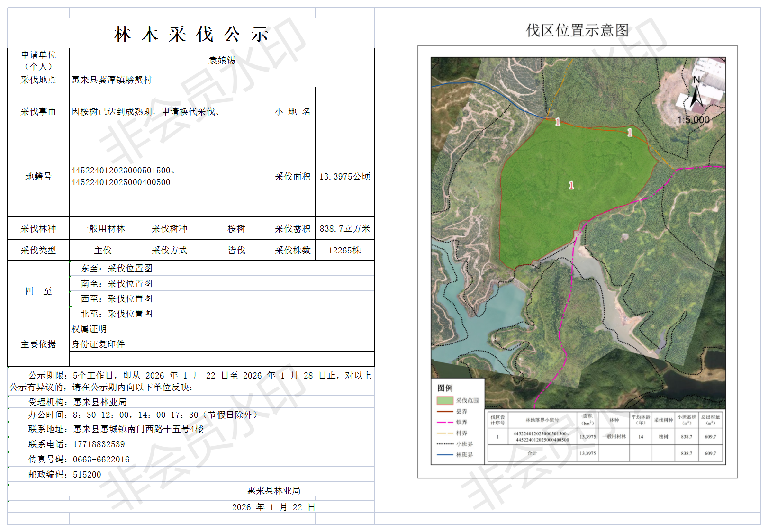The width and height of the screenshot is (768, 532).
Task: Select the cell containing 惠来县葵潭镇螃蟹村
Action: (x=112, y=80)
